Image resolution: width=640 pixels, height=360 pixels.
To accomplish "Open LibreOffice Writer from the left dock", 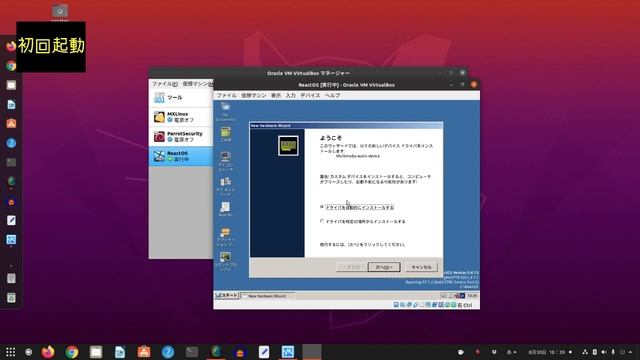I will tap(11, 104).
